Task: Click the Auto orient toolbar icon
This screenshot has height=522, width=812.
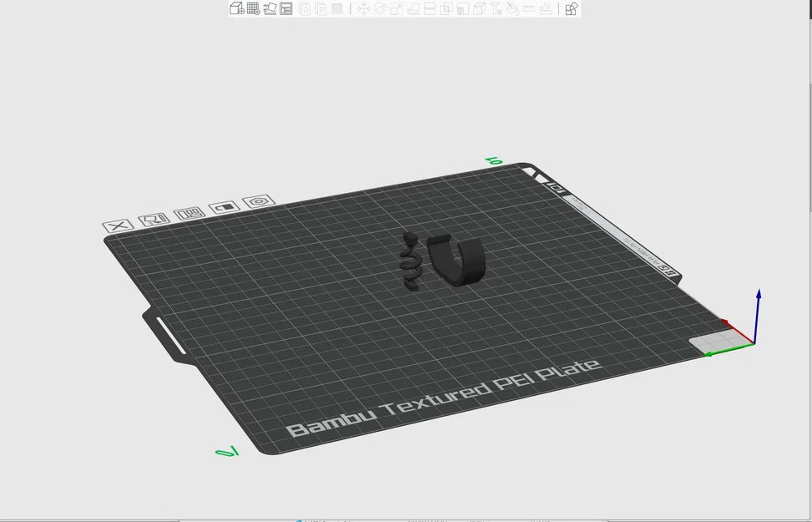Action: (270, 8)
